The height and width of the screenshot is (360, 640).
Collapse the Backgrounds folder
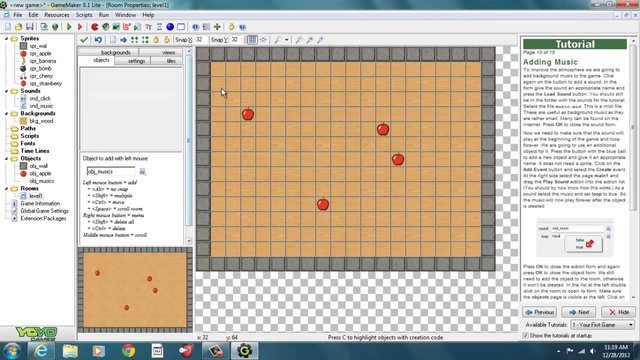pyautogui.click(x=6, y=113)
